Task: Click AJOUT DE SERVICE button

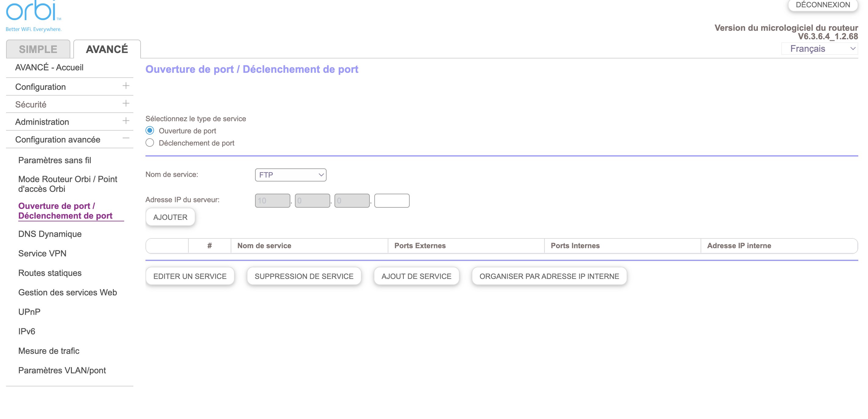Action: (416, 276)
